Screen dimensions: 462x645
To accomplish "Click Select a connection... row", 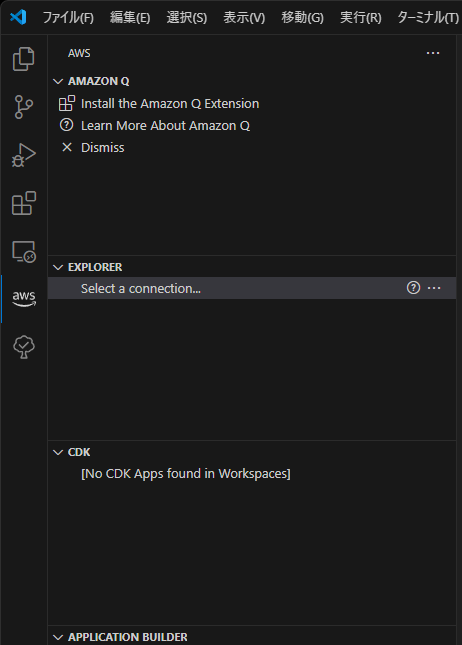I will pyautogui.click(x=252, y=288).
